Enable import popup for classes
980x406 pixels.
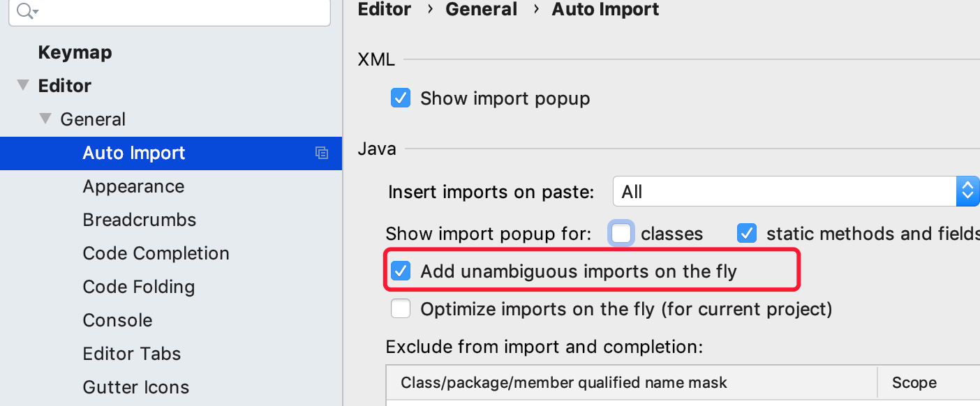pos(621,233)
